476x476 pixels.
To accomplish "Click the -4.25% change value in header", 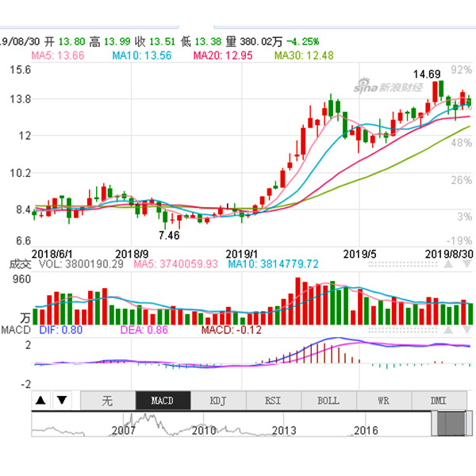I will point(303,41).
